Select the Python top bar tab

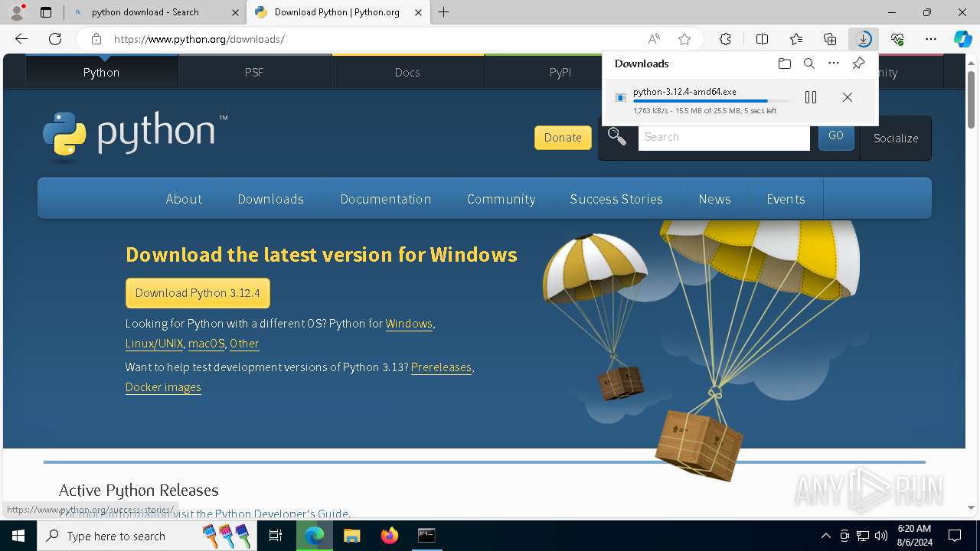pyautogui.click(x=102, y=72)
